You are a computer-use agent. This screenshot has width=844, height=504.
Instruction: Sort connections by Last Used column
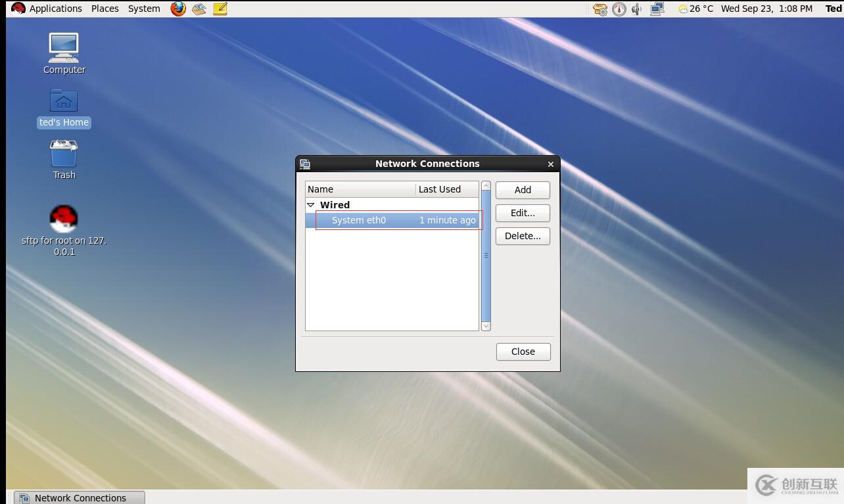(447, 189)
